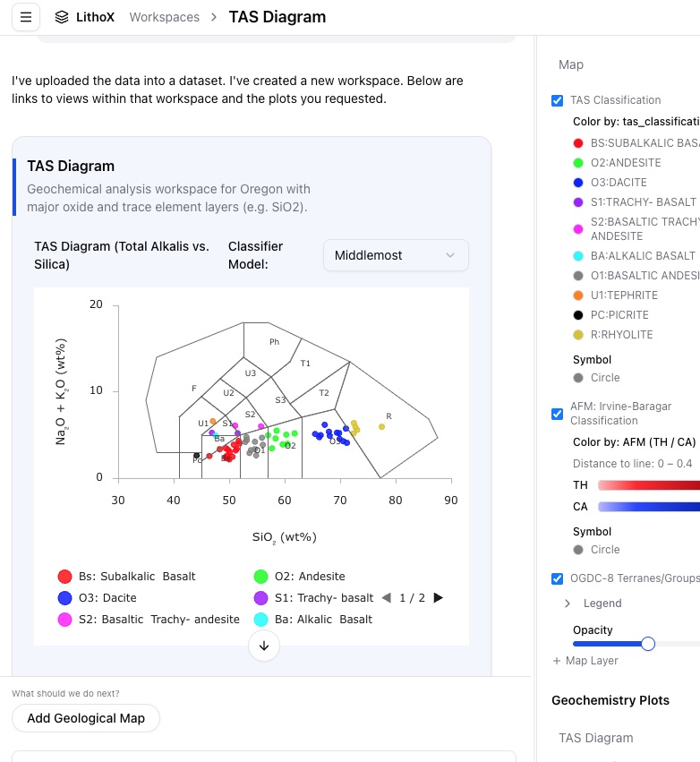Click the LithoX layers logo icon

pyautogui.click(x=62, y=17)
